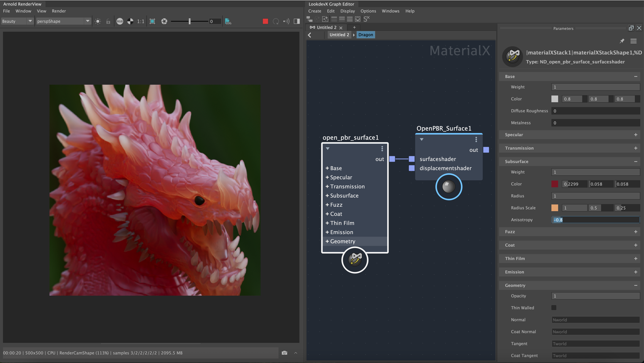Screen dimensions: 644x363
Task: Add a new graph tab with plus
Action: pos(354,27)
